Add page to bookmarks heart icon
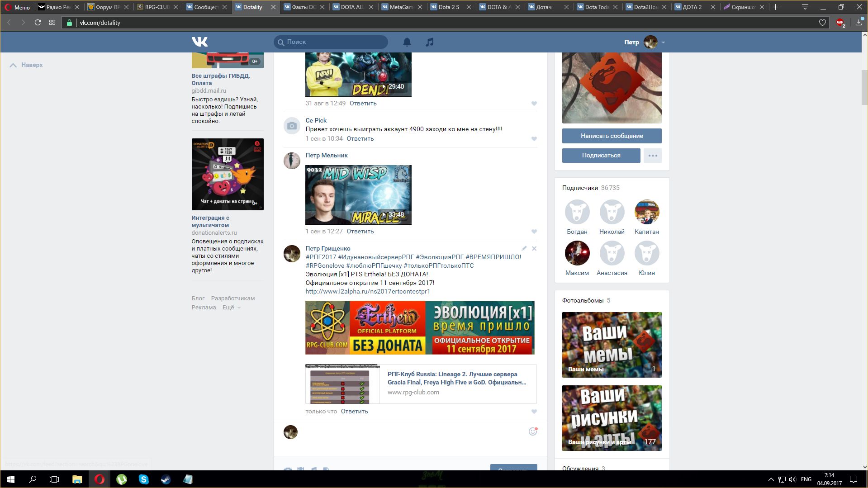This screenshot has height=488, width=868. click(x=822, y=23)
